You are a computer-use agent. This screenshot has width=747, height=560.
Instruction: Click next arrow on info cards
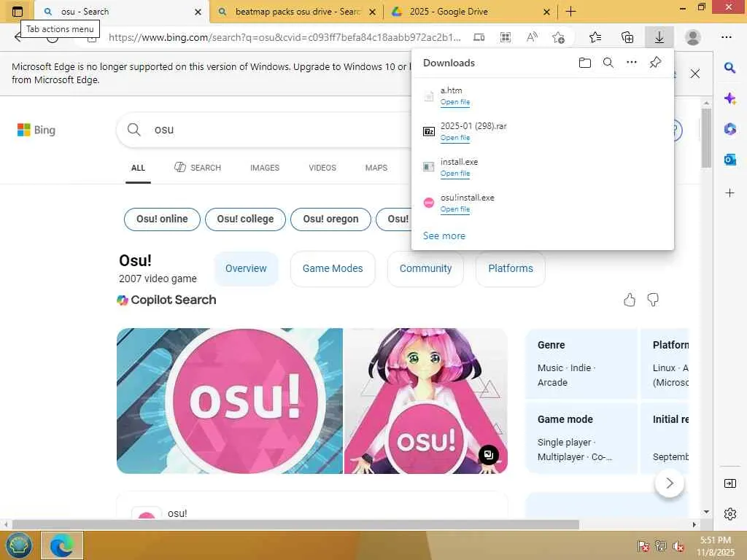[670, 483]
